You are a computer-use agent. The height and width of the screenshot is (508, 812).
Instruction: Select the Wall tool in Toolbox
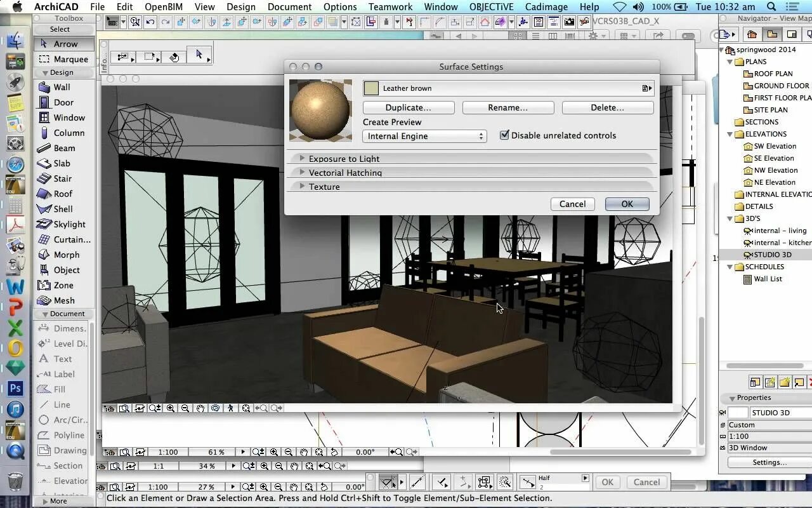click(64, 87)
